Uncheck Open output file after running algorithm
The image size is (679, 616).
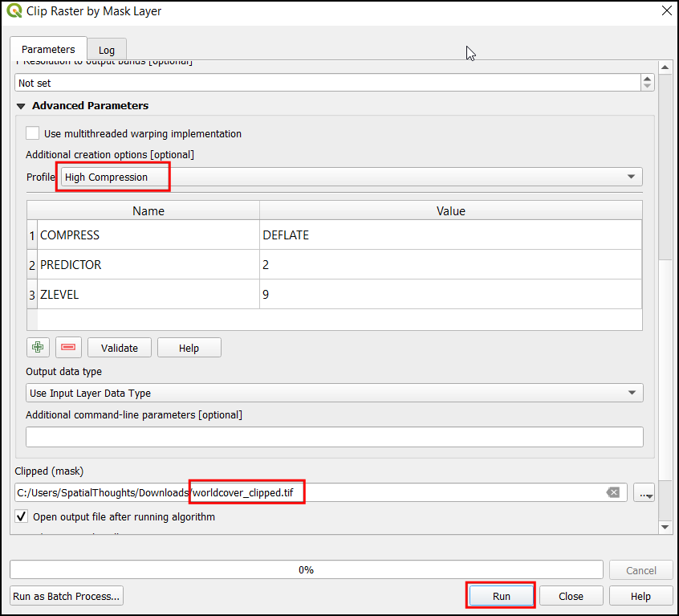pyautogui.click(x=22, y=516)
